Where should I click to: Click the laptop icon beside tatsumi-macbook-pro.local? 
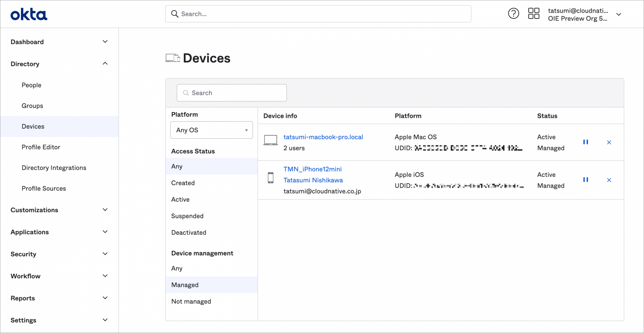[x=270, y=140]
